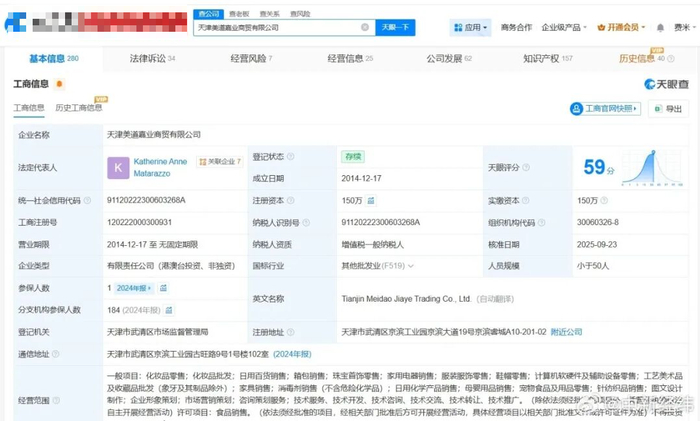Clear the search box with the X icon
The height and width of the screenshot is (421, 700).
coord(365,27)
